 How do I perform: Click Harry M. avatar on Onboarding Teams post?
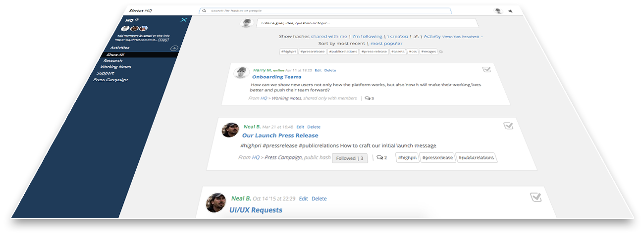point(241,73)
